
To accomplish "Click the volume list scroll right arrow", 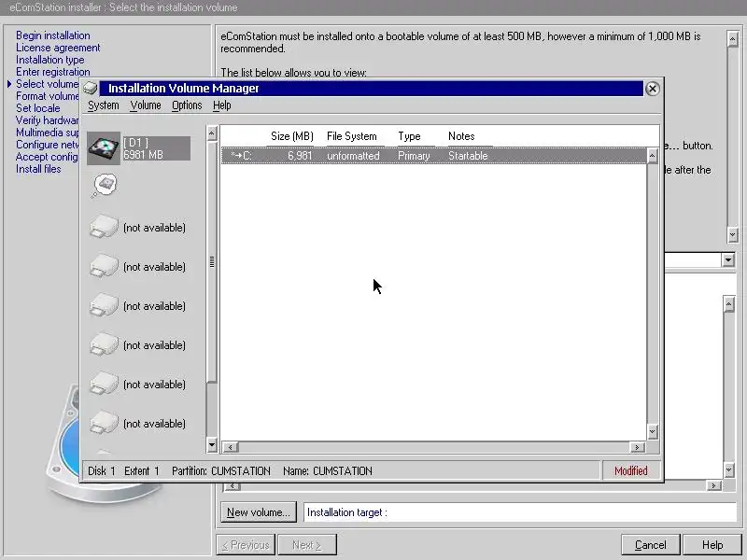I will coord(637,447).
